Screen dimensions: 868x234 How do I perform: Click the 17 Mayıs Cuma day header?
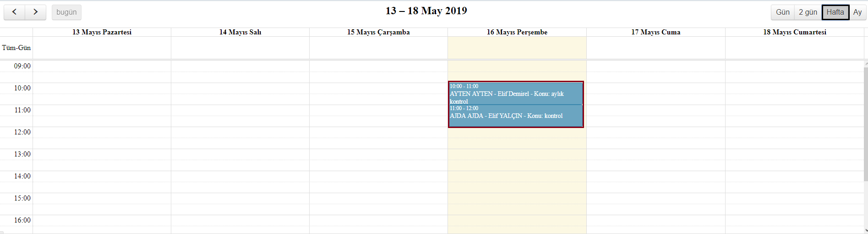[655, 32]
